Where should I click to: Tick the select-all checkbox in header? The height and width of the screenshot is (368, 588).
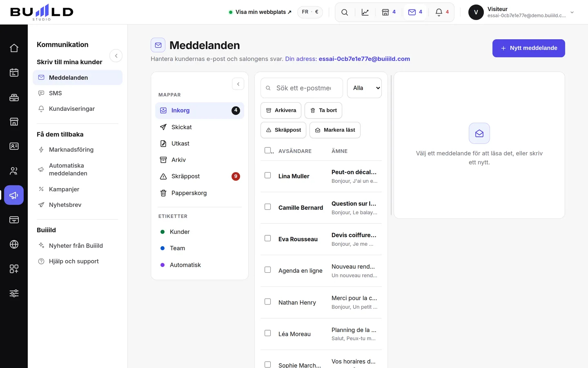tap(267, 150)
